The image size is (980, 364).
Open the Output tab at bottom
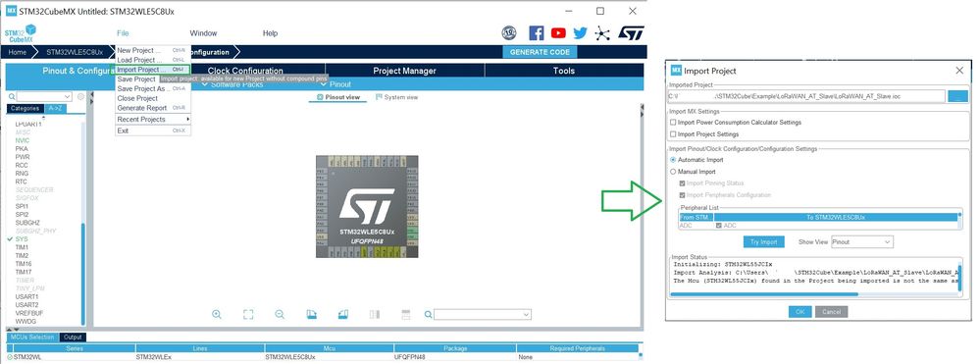73,338
